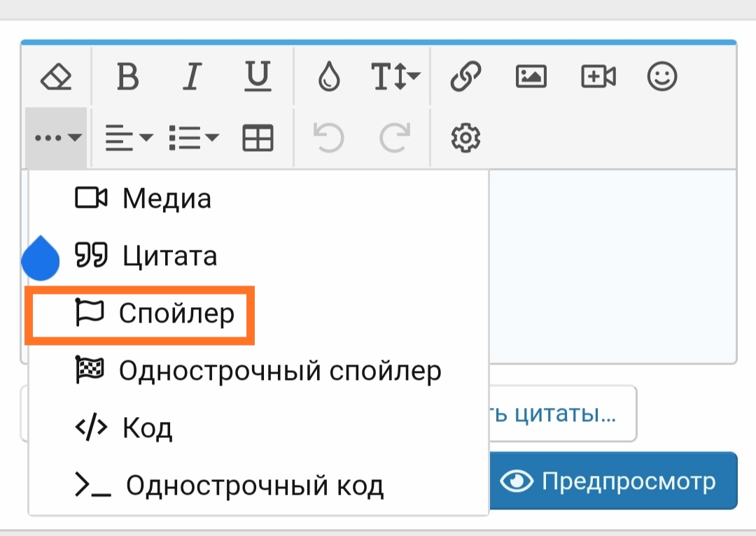Click the blue text cursor handle
The width and height of the screenshot is (756, 536).
click(40, 260)
